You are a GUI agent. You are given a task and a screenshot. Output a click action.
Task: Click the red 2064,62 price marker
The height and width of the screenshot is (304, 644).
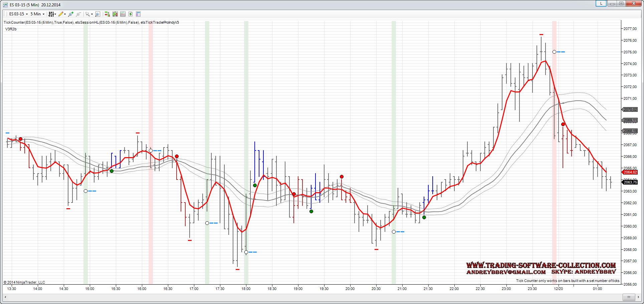tap(630, 172)
